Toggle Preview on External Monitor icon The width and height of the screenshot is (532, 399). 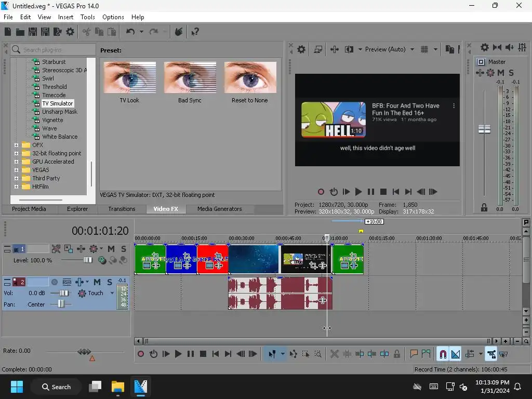click(318, 49)
